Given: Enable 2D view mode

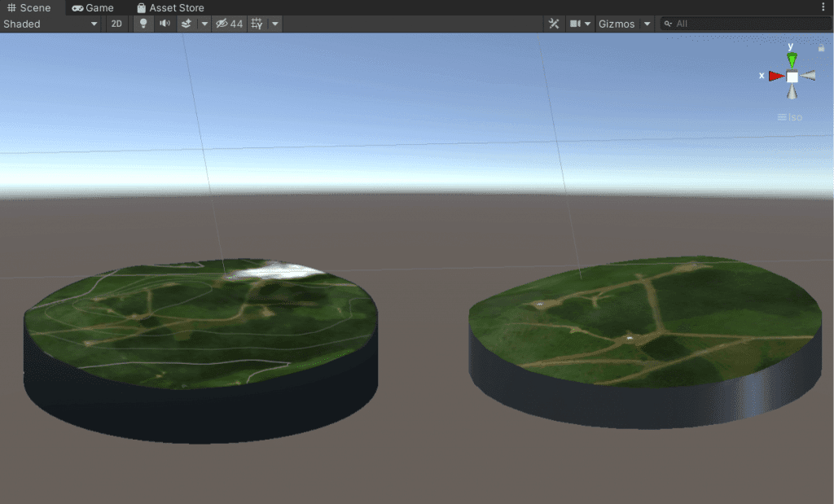Looking at the screenshot, I should click(116, 24).
